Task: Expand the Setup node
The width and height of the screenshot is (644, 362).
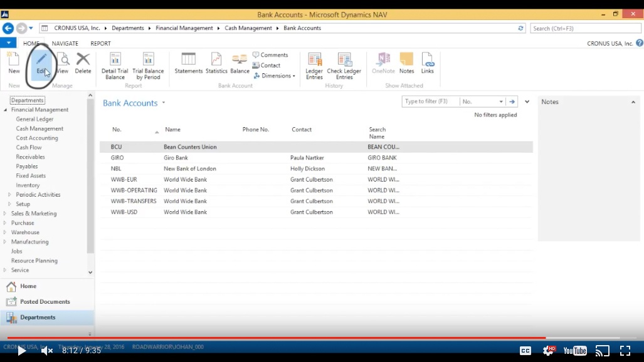Action: coord(9,204)
